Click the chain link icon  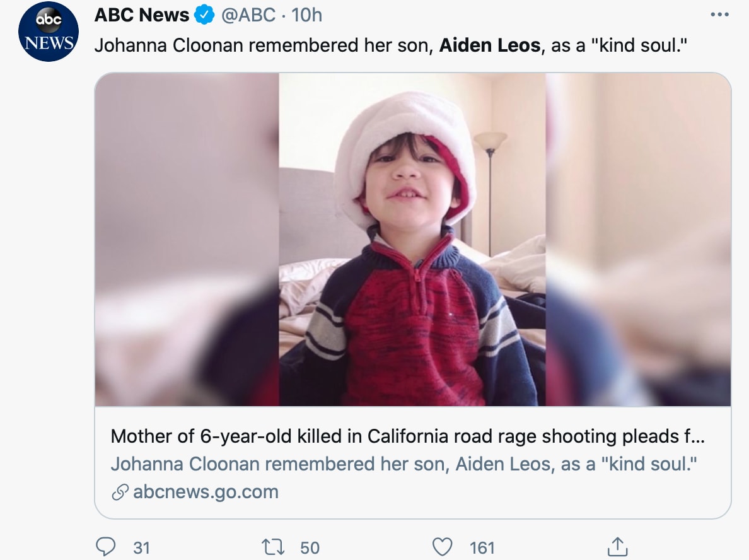pos(120,493)
